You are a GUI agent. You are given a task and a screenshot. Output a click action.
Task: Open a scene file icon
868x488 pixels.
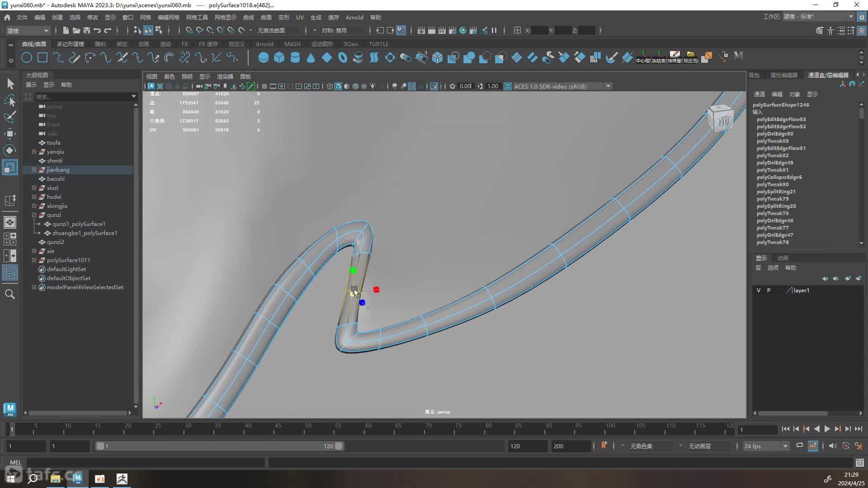click(x=76, y=30)
